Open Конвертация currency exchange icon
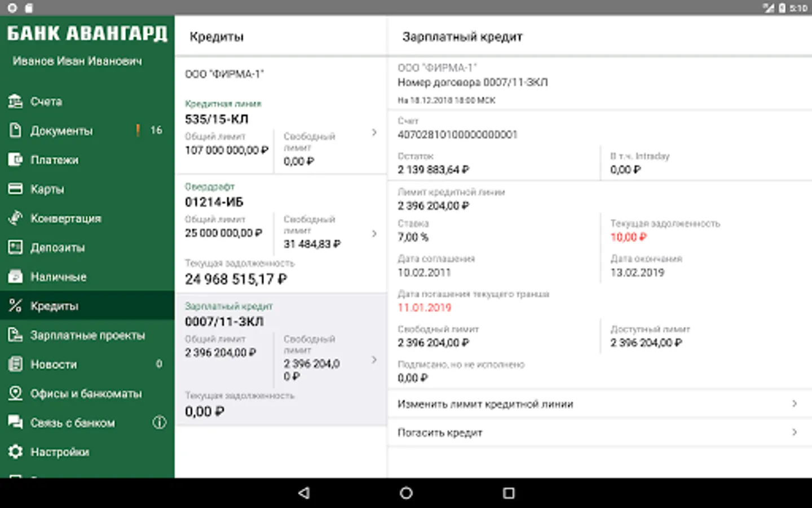The height and width of the screenshot is (508, 812). 15,218
